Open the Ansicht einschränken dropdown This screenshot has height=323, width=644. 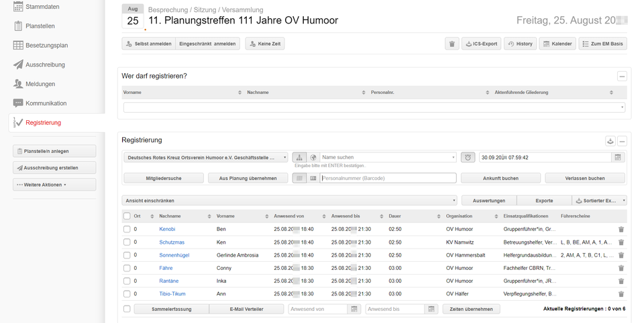pyautogui.click(x=290, y=201)
